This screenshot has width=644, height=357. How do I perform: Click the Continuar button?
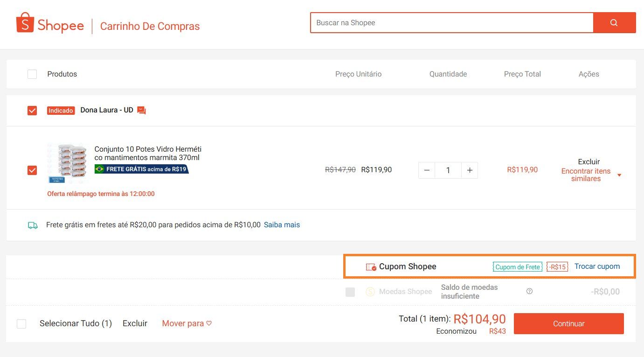(568, 323)
